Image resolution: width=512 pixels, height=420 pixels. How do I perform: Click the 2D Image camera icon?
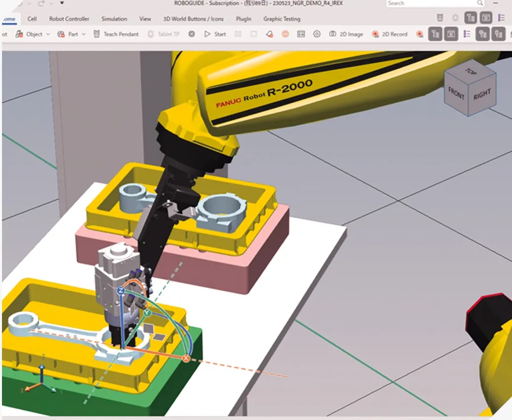(333, 34)
